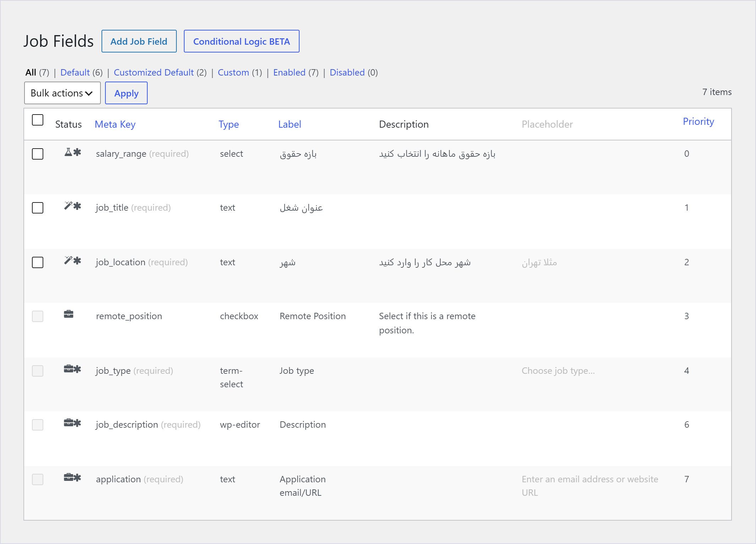This screenshot has height=544, width=756.
Task: Click the magic wand status icon for job_location
Action: (68, 260)
